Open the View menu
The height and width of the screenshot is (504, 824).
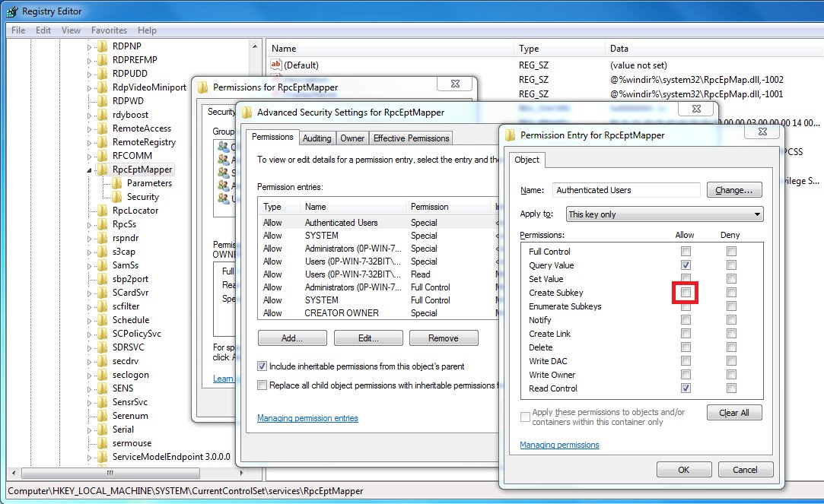point(71,30)
